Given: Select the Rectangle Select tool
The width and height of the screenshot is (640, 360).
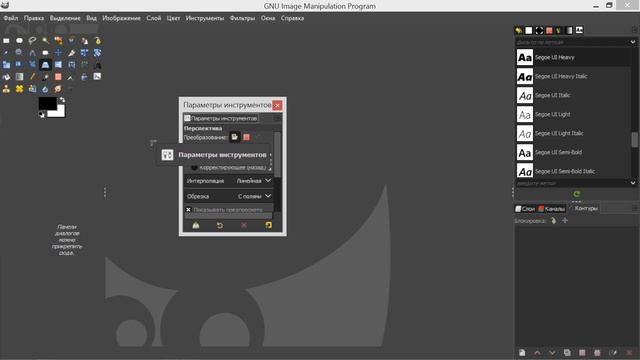Looking at the screenshot, I should tap(6, 40).
